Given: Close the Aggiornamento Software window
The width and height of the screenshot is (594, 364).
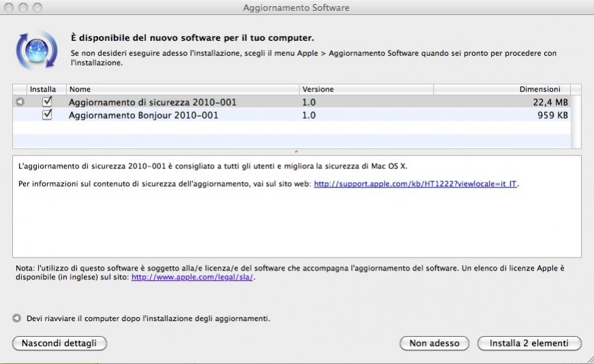Looking at the screenshot, I should (x=9, y=7).
